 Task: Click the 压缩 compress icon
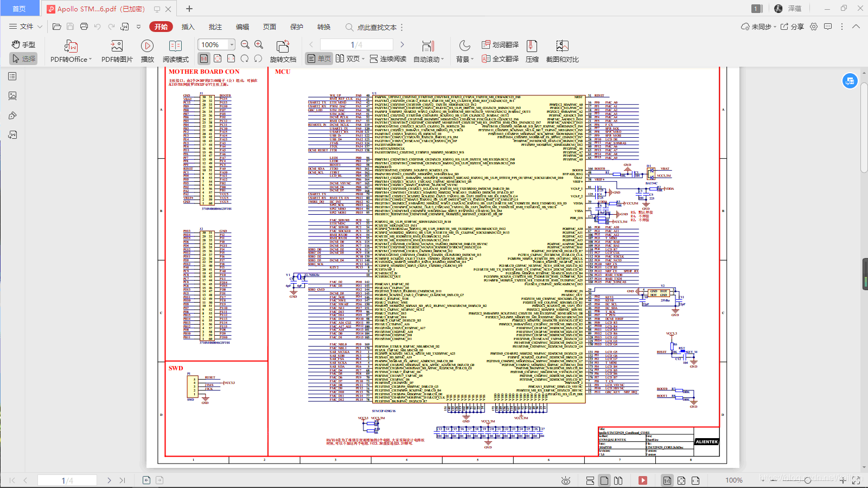[x=532, y=46]
